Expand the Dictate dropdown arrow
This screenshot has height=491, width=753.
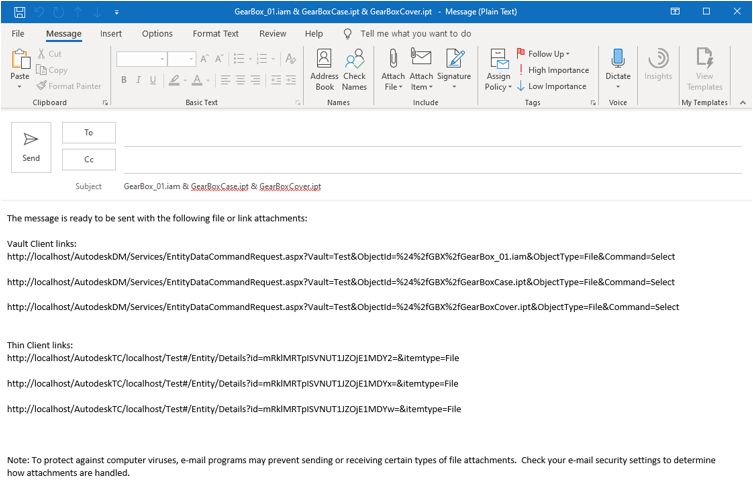(618, 87)
